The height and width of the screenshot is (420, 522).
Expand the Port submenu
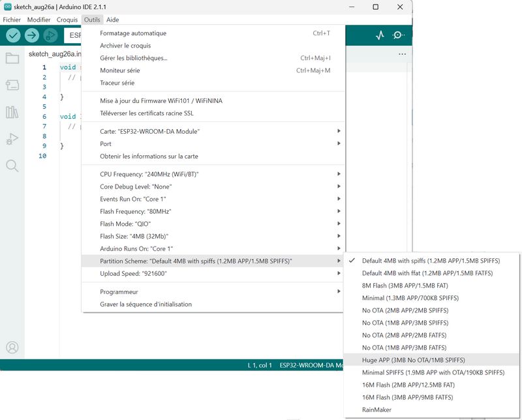point(213,143)
